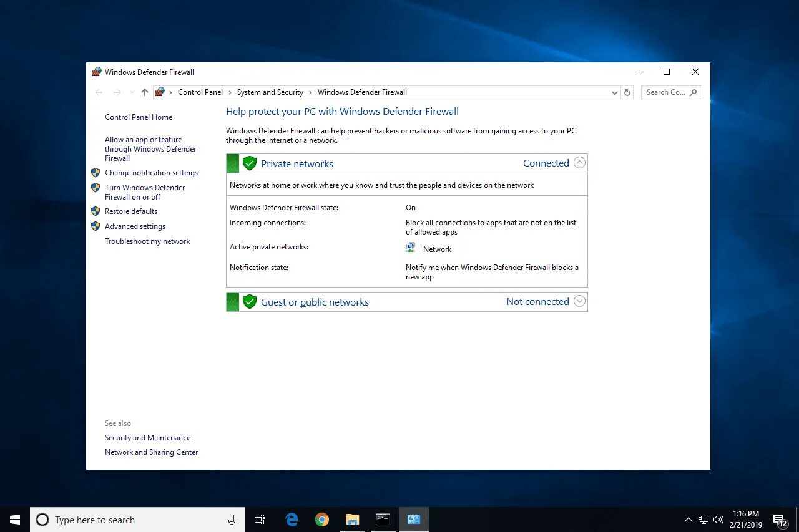
Task: Click the search magnifier icon
Action: point(693,92)
